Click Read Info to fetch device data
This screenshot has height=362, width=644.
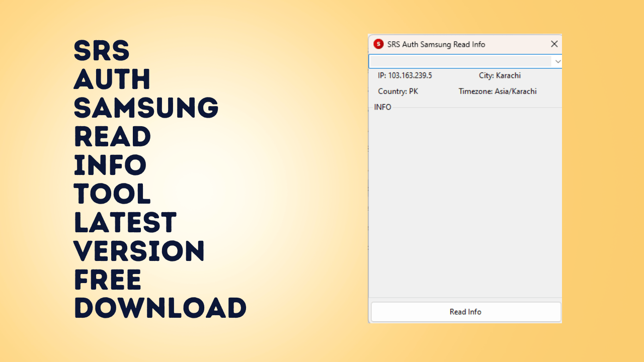(x=465, y=312)
